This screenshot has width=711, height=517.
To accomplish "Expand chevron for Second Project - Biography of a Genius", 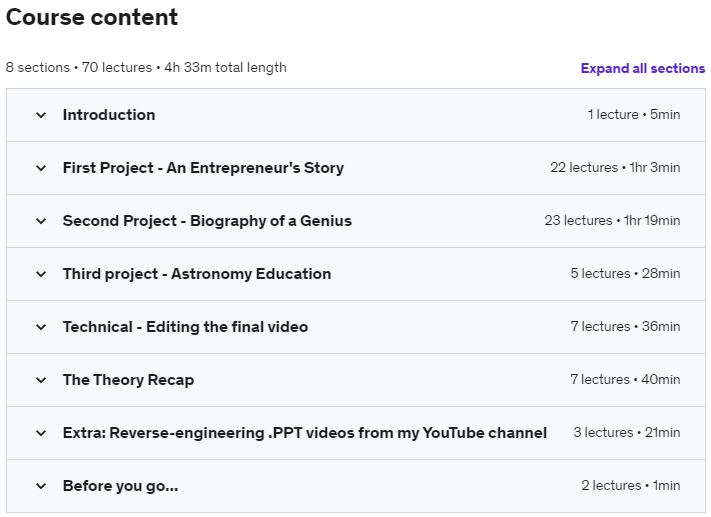I will pos(41,221).
